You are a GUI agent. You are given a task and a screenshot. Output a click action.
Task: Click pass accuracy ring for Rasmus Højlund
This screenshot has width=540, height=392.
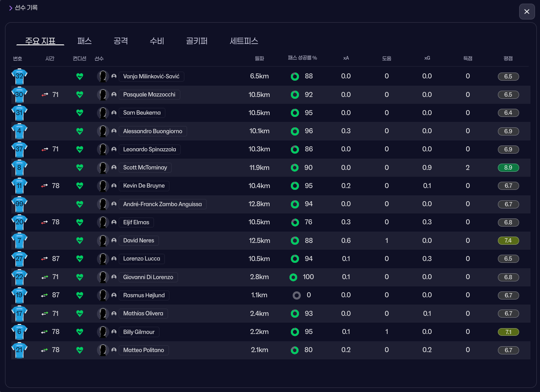click(x=297, y=295)
